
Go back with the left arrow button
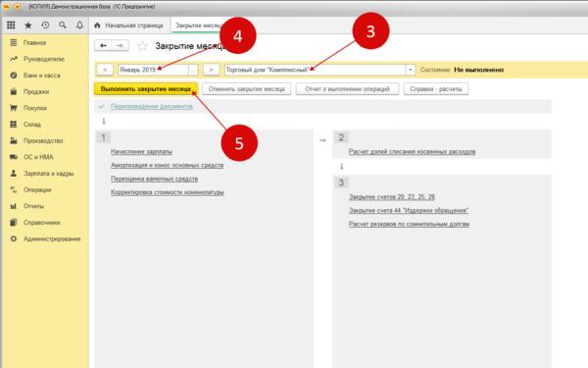pyautogui.click(x=103, y=45)
